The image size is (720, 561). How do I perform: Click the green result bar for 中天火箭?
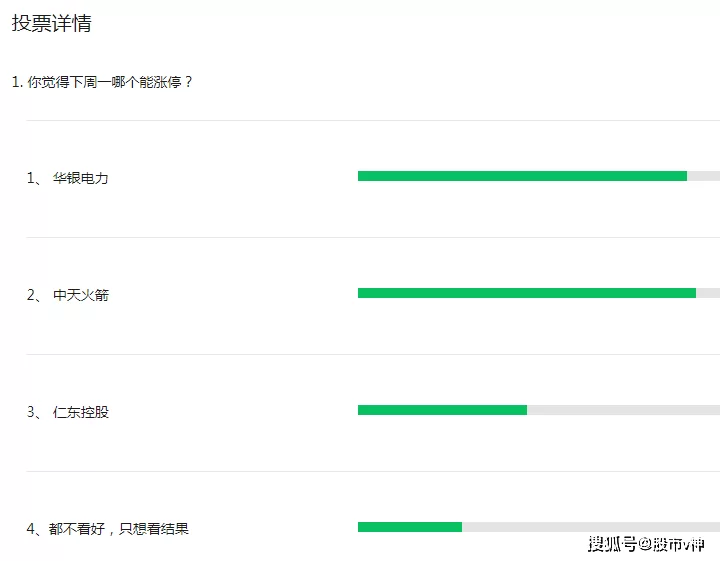[x=526, y=293]
